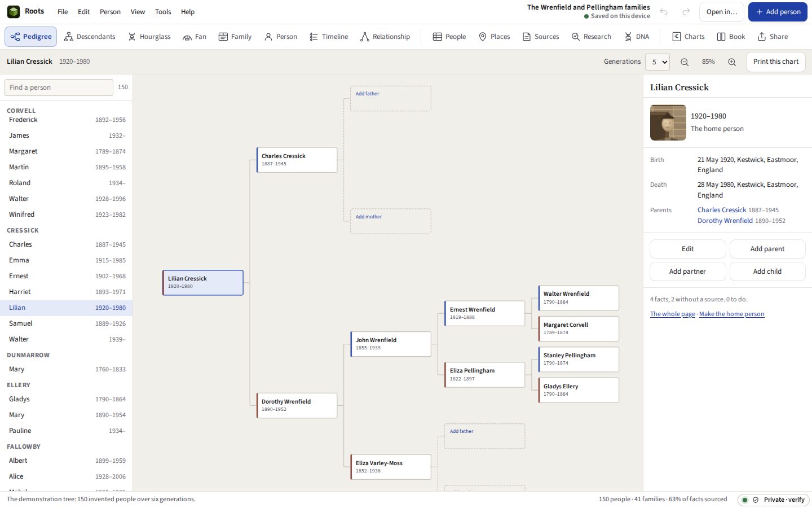Open the Family view
Image resolution: width=812 pixels, height=508 pixels.
[235, 37]
